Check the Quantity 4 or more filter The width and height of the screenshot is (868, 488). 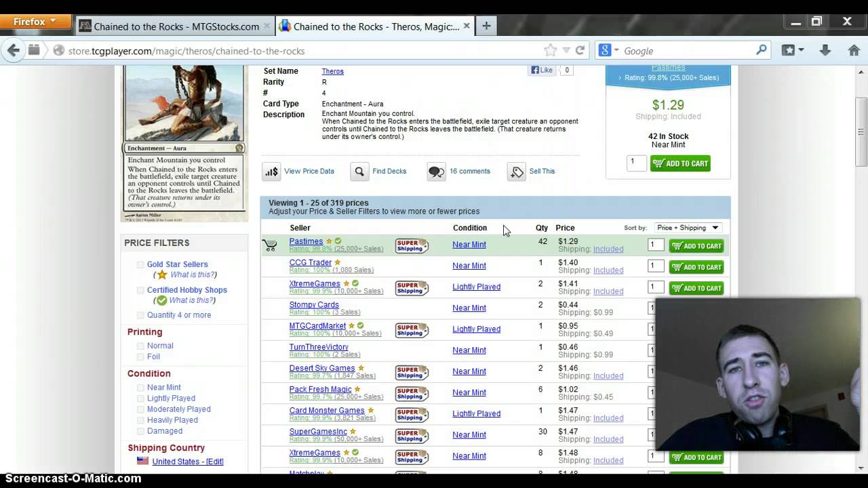click(x=140, y=315)
